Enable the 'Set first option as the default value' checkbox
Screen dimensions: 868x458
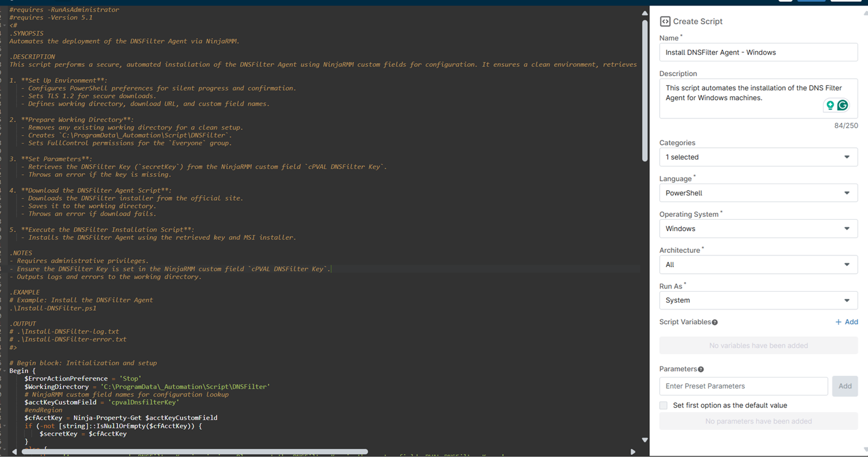click(663, 405)
